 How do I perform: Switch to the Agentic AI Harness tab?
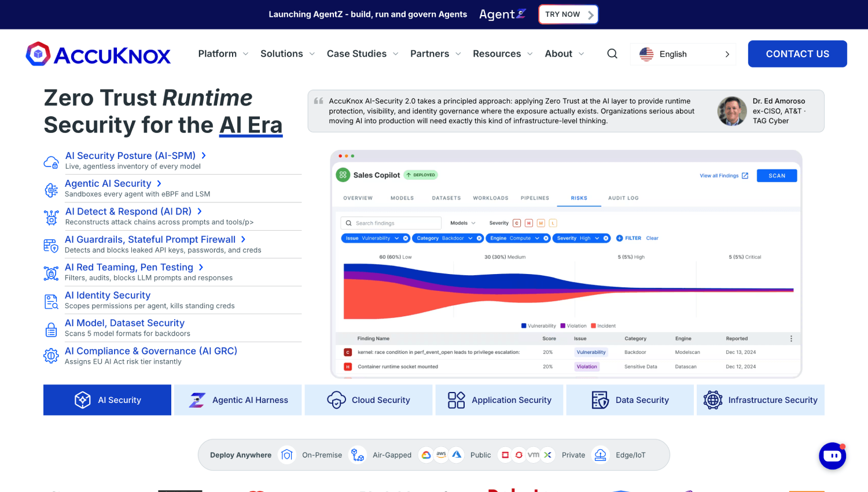[238, 400]
